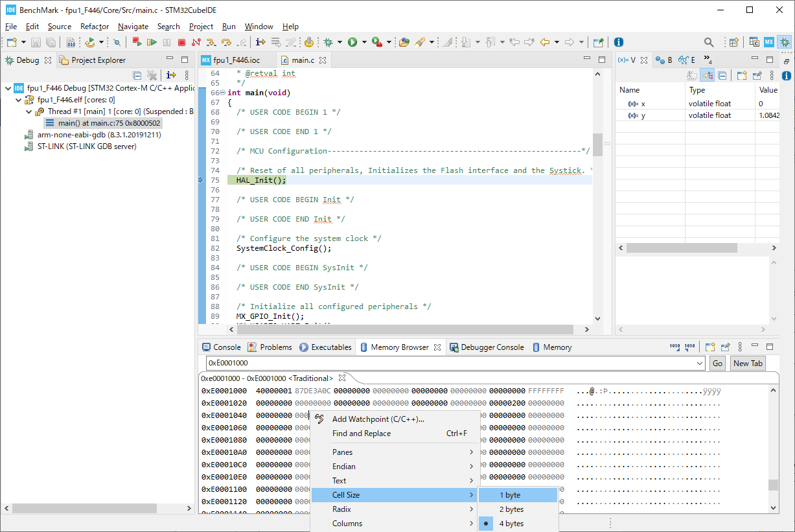This screenshot has width=795, height=532.
Task: Click the Open Element folder icon
Action: (404, 42)
